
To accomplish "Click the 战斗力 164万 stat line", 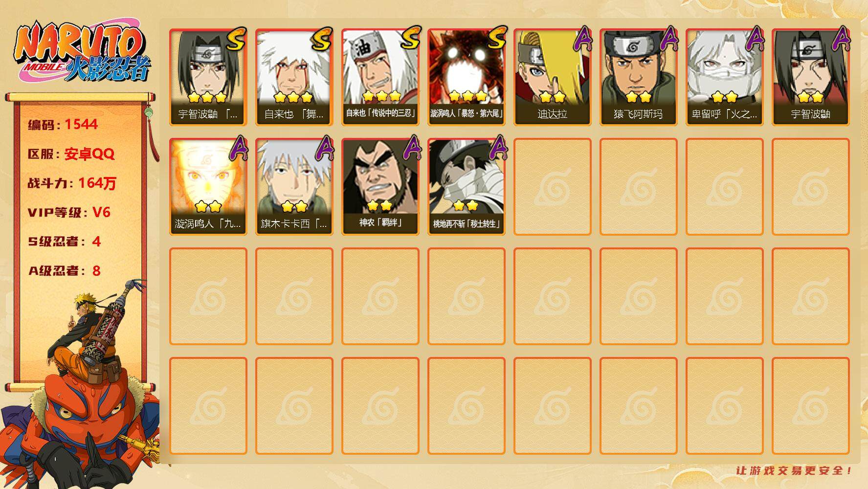I will point(72,183).
